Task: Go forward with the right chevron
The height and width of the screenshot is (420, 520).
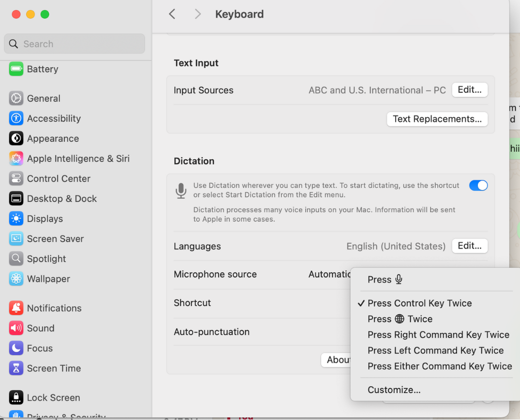Action: click(x=198, y=14)
